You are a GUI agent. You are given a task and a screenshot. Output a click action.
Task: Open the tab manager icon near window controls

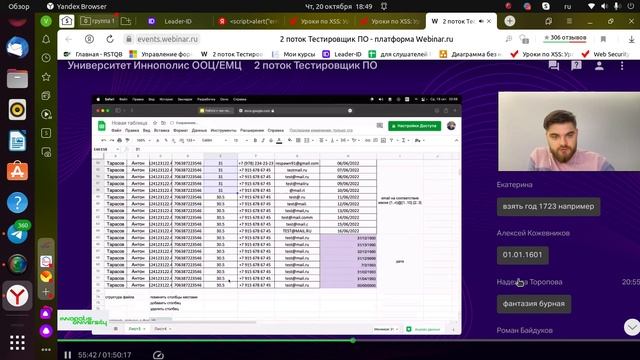pos(549,21)
